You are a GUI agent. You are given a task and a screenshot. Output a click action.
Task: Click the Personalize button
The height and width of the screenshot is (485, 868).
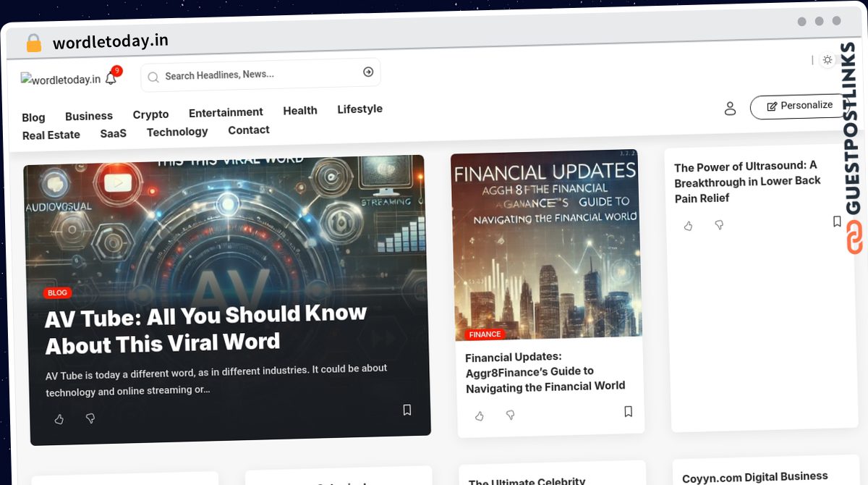(799, 106)
